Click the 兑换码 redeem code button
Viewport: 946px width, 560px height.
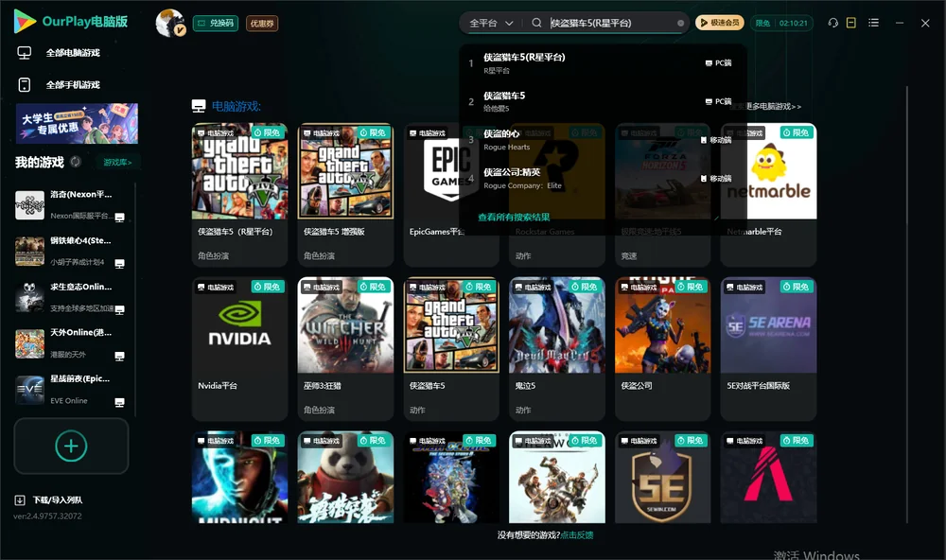[216, 23]
